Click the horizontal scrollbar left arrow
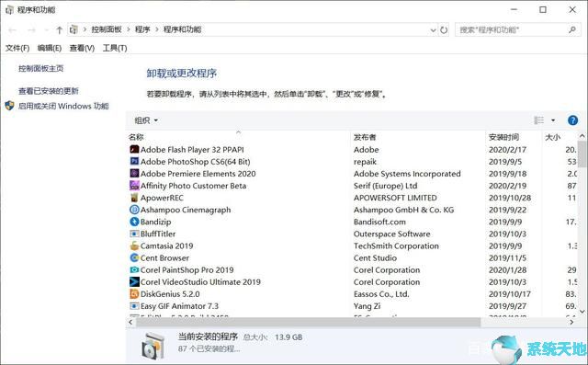 click(130, 322)
